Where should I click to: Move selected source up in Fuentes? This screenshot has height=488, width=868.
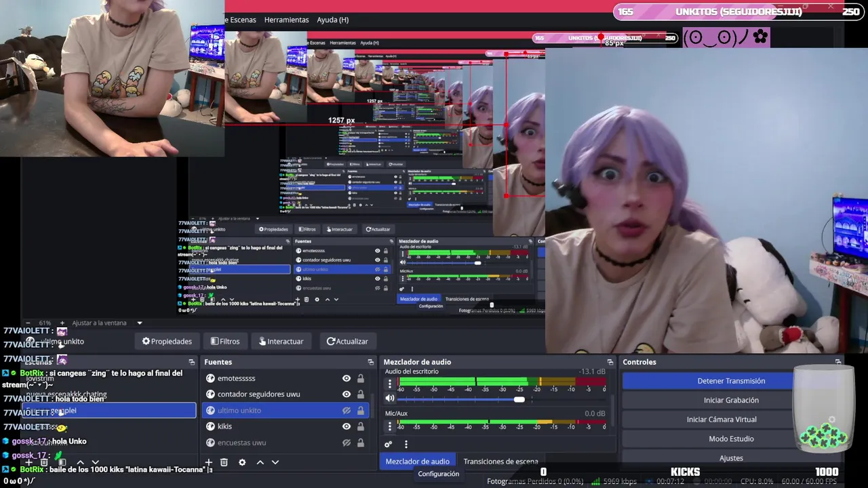pos(260,462)
